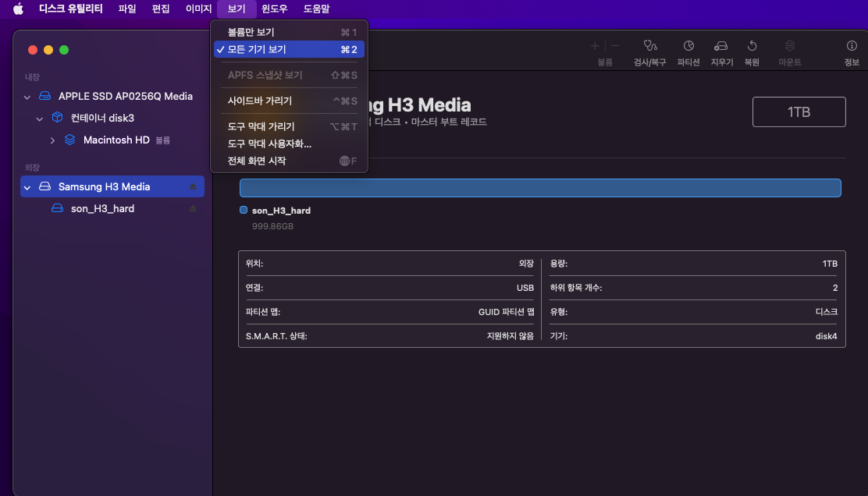The height and width of the screenshot is (496, 868).
Task: Choose 사이드바 가리기 menu entry
Action: pyautogui.click(x=289, y=101)
